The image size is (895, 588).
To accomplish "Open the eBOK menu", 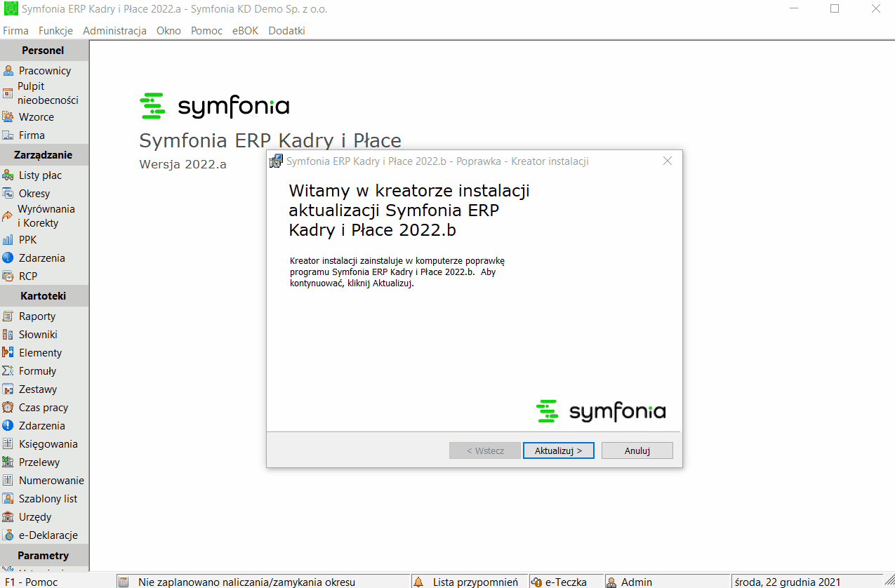I will pyautogui.click(x=246, y=31).
